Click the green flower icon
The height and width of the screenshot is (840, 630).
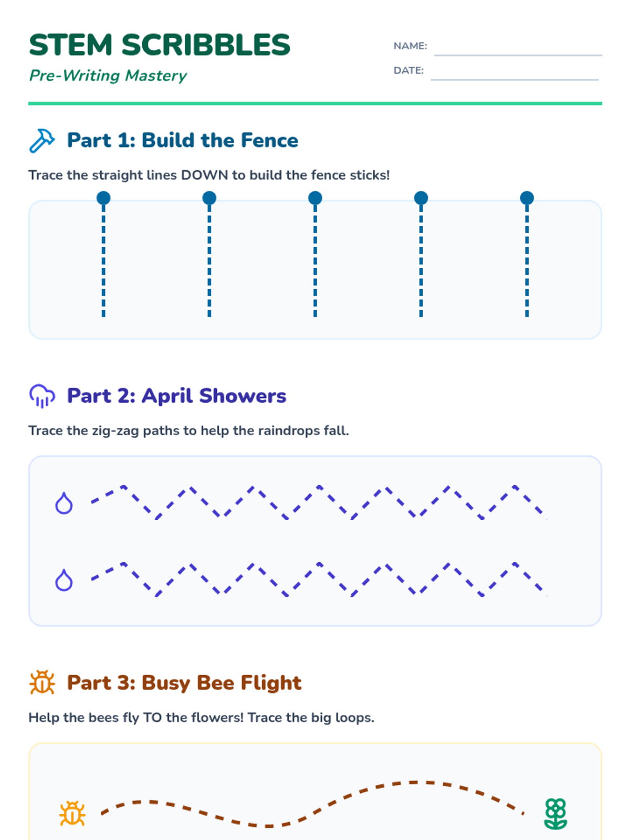[555, 814]
